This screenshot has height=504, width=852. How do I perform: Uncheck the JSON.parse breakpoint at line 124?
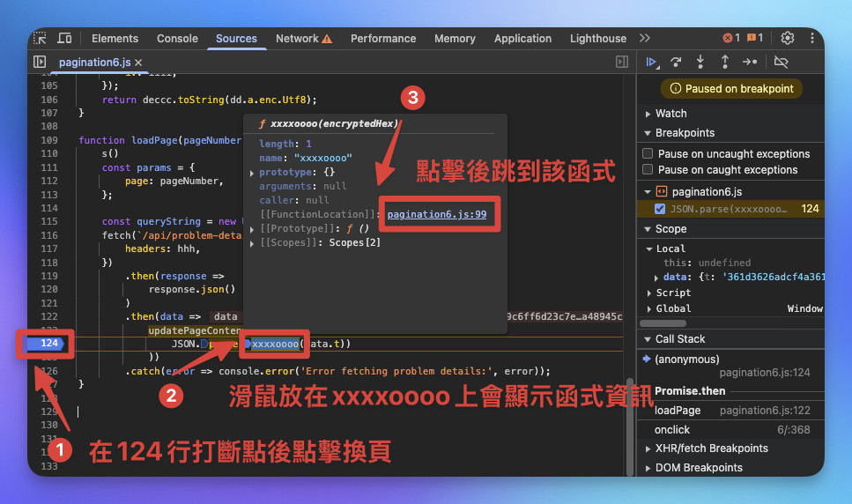point(660,209)
